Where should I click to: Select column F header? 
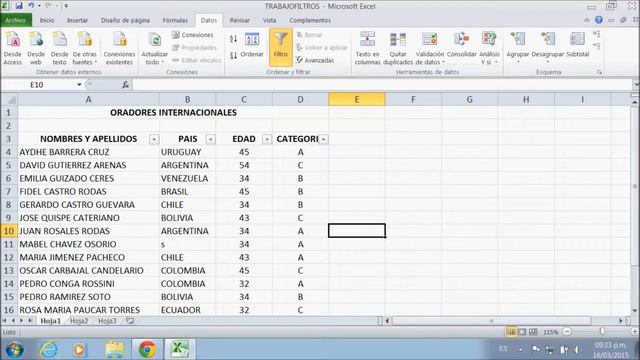click(x=413, y=99)
